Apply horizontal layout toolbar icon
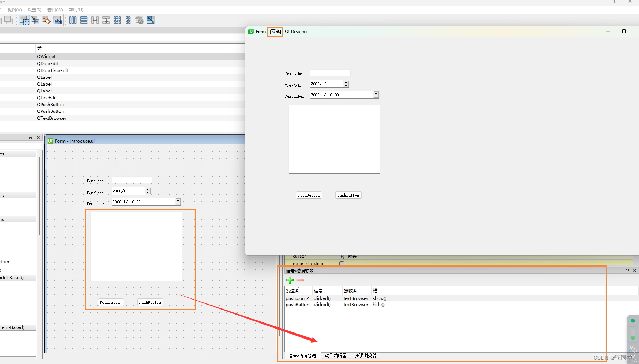This screenshot has width=639, height=364. click(73, 20)
